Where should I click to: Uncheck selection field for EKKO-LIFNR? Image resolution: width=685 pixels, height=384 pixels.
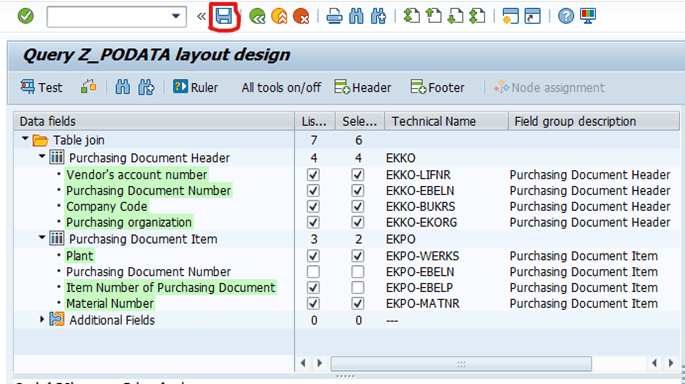[358, 175]
